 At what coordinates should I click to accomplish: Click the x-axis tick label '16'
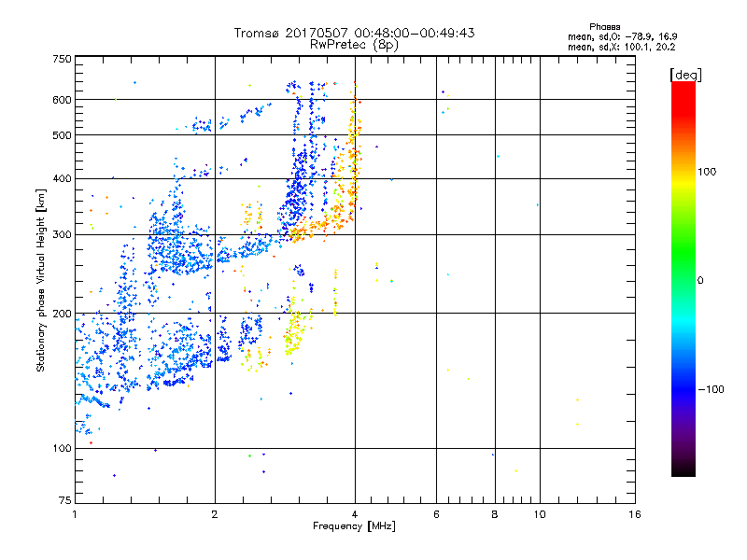[x=635, y=514]
